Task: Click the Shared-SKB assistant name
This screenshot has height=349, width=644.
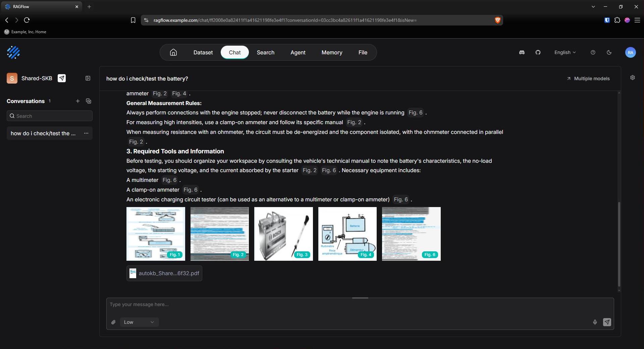Action: (37, 78)
